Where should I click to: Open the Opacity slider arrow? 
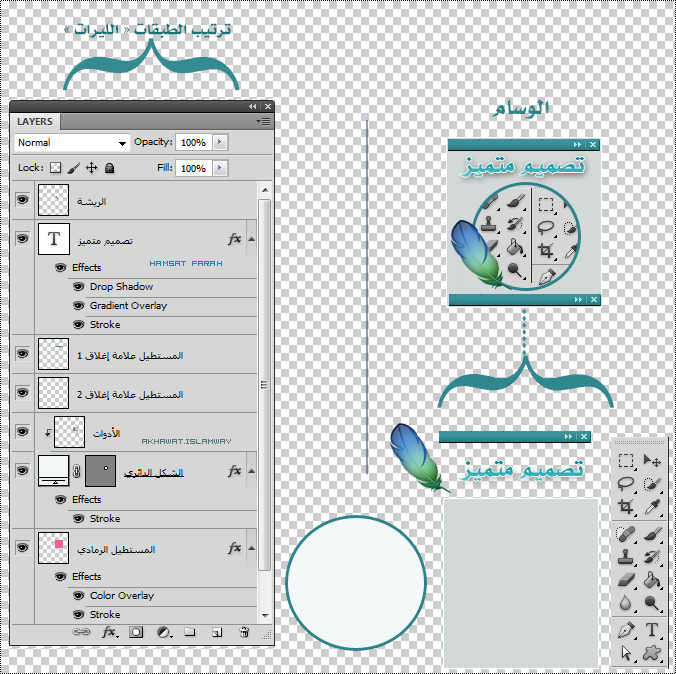220,142
